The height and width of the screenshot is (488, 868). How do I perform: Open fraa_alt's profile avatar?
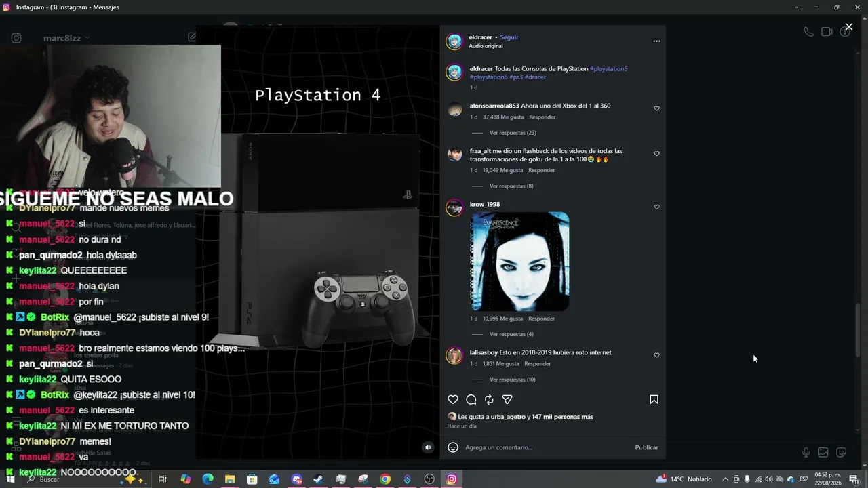(x=454, y=155)
